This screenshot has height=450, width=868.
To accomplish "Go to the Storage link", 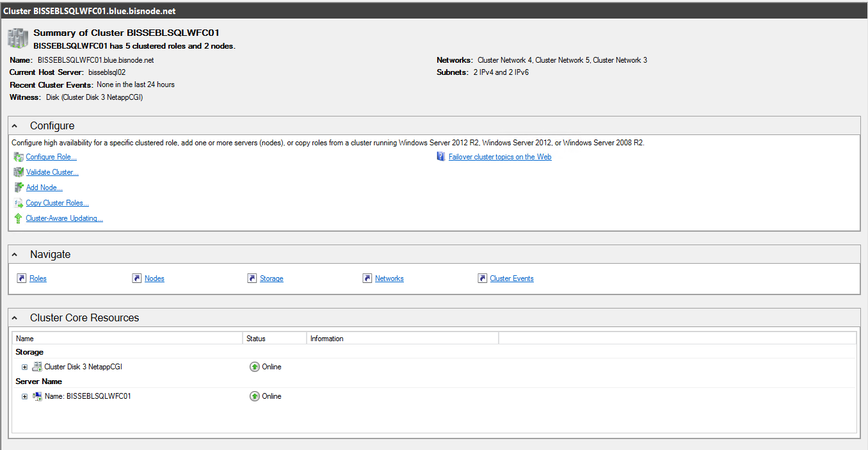I will [x=271, y=278].
